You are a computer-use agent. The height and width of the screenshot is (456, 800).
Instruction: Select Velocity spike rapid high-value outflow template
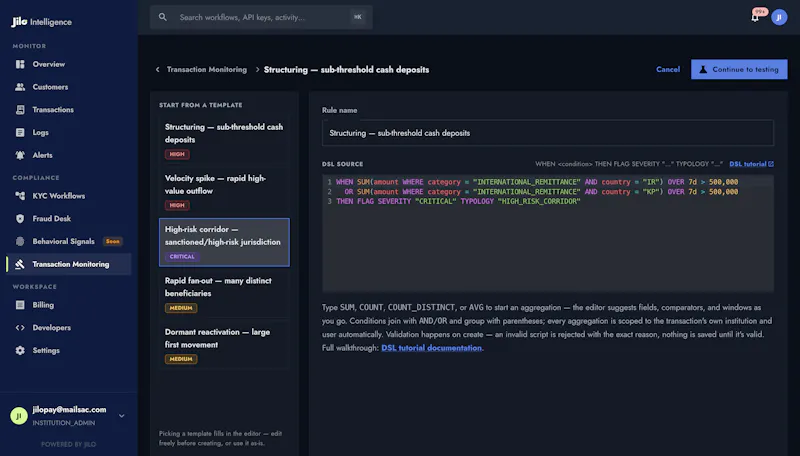[x=224, y=191]
